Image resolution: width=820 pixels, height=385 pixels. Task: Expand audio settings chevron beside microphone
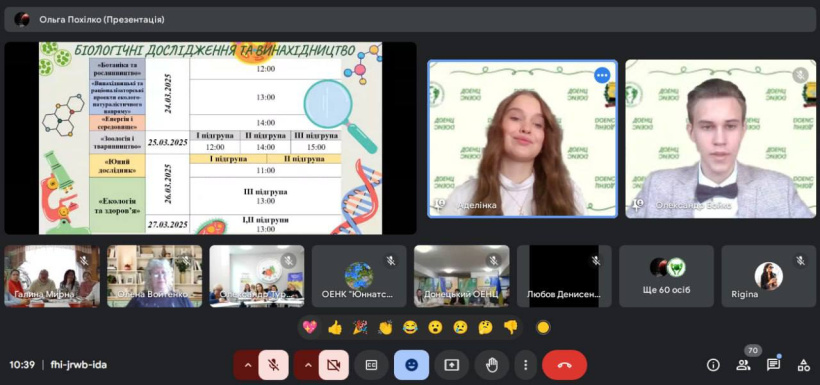point(247,365)
